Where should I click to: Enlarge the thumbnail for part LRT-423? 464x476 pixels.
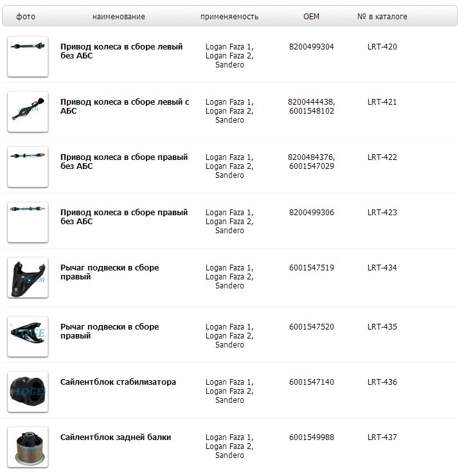28,222
